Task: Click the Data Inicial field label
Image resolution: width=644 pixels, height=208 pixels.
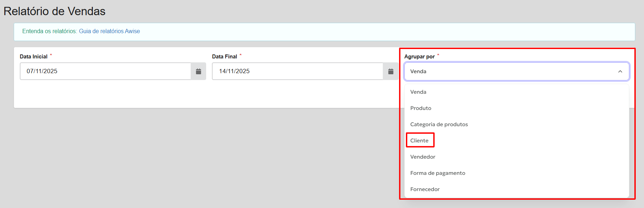Action: 33,57
